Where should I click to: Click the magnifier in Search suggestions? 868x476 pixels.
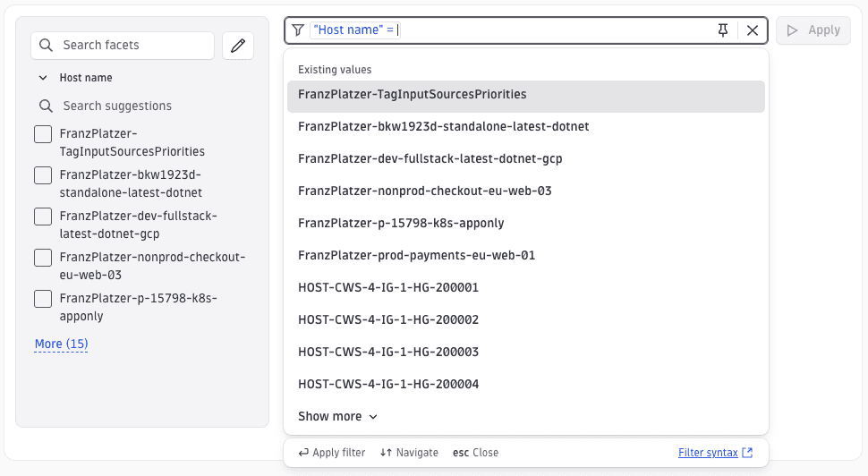tap(46, 106)
